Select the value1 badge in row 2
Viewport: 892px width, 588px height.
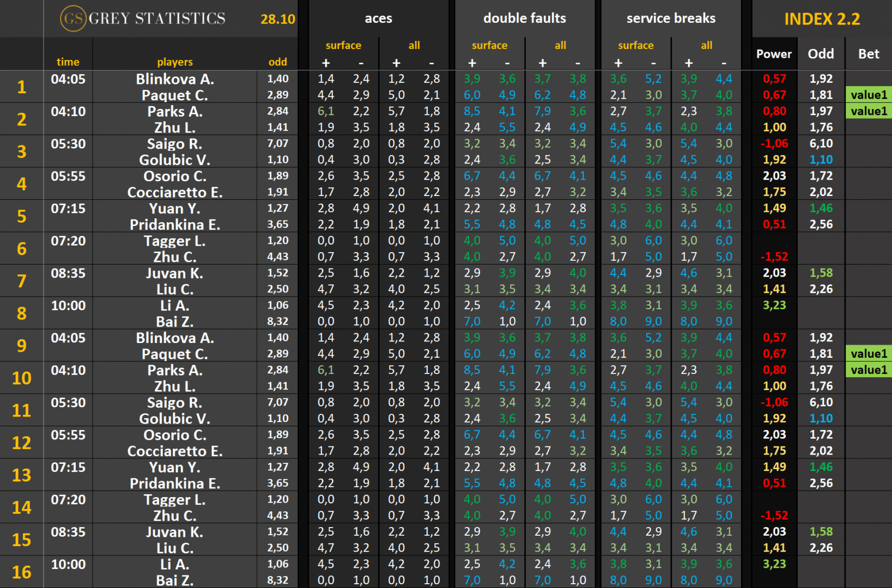point(869,111)
